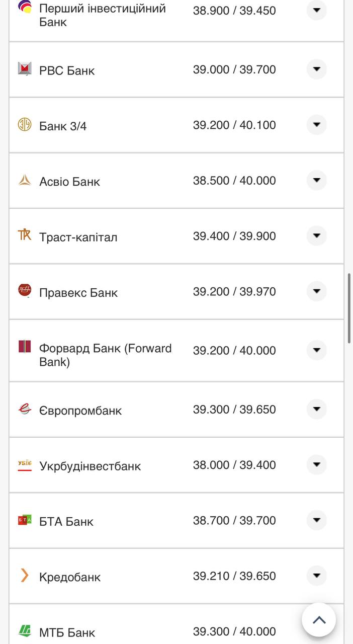Click the РВС Банк logo icon
Image resolution: width=353 pixels, height=644 pixels.
(25, 69)
